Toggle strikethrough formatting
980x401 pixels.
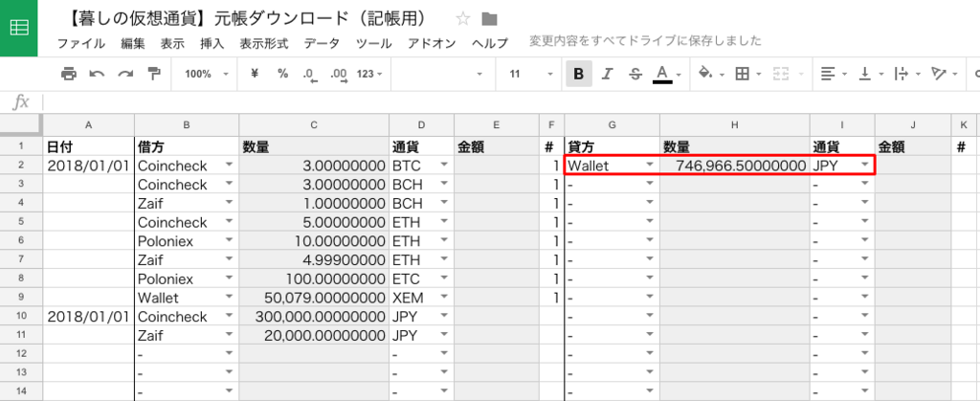pos(635,74)
